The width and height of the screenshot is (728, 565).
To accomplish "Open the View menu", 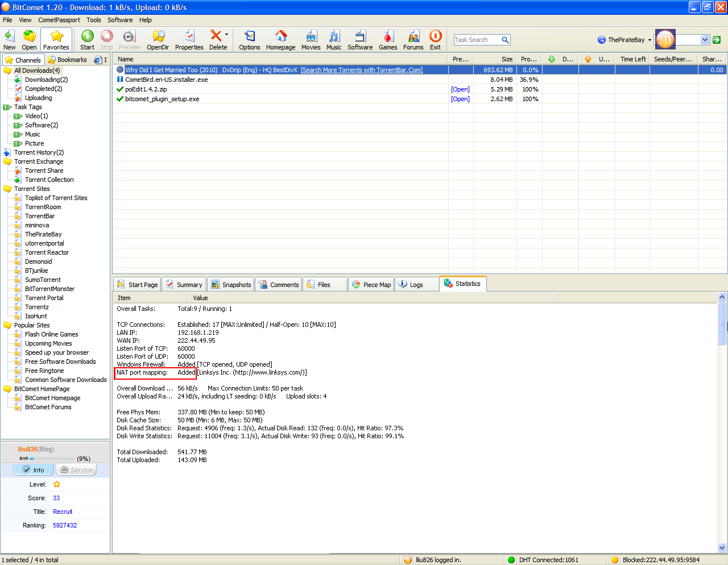I will pos(25,20).
